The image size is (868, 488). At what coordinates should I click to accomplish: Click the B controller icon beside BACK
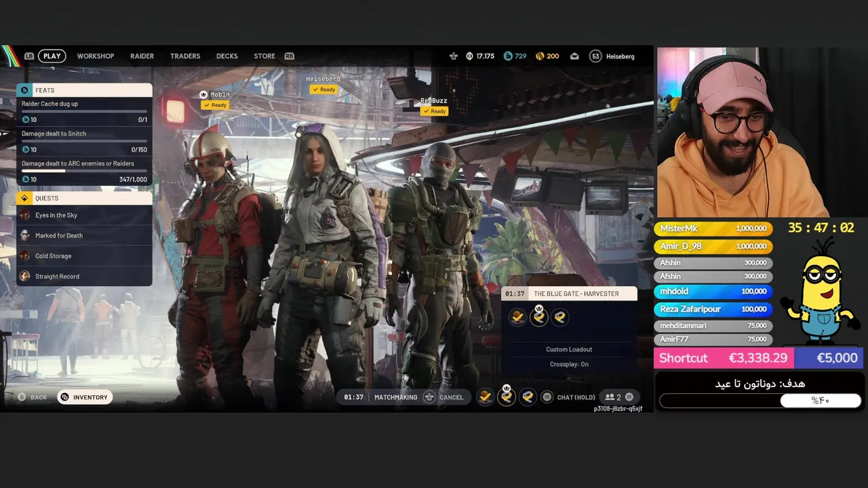click(22, 397)
